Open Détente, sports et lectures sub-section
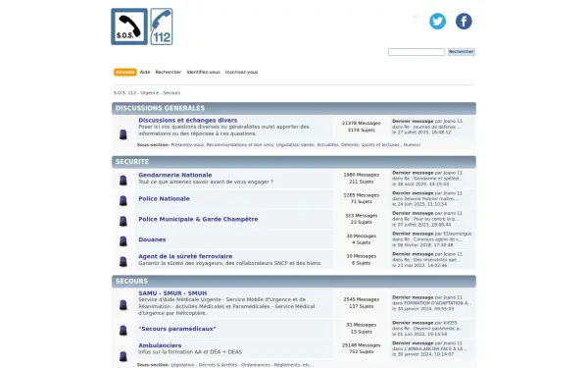The width and height of the screenshot is (588, 368). [370, 145]
